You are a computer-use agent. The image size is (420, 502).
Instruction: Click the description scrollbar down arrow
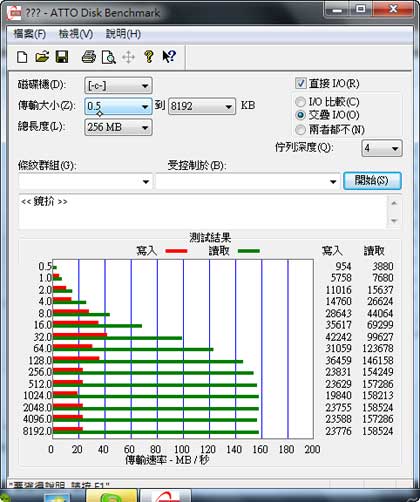click(x=394, y=221)
